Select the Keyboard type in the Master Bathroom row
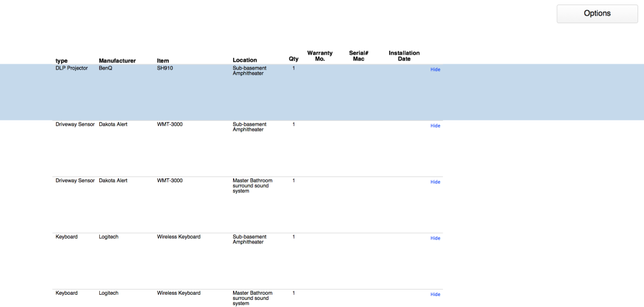Viewport: 644px width, 307px height. point(66,293)
